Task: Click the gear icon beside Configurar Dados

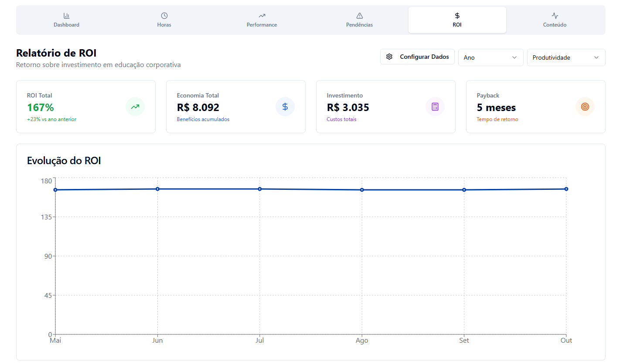Action: tap(389, 57)
